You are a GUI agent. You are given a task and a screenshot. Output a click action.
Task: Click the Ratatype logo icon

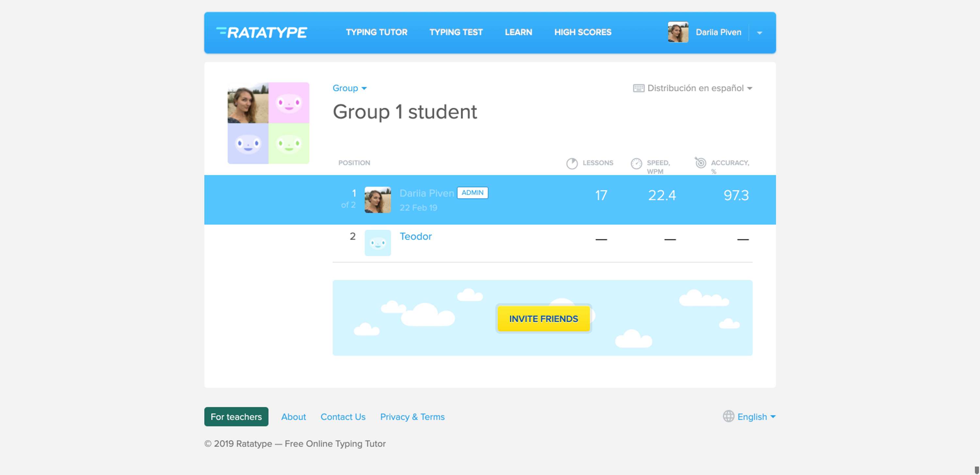point(222,32)
